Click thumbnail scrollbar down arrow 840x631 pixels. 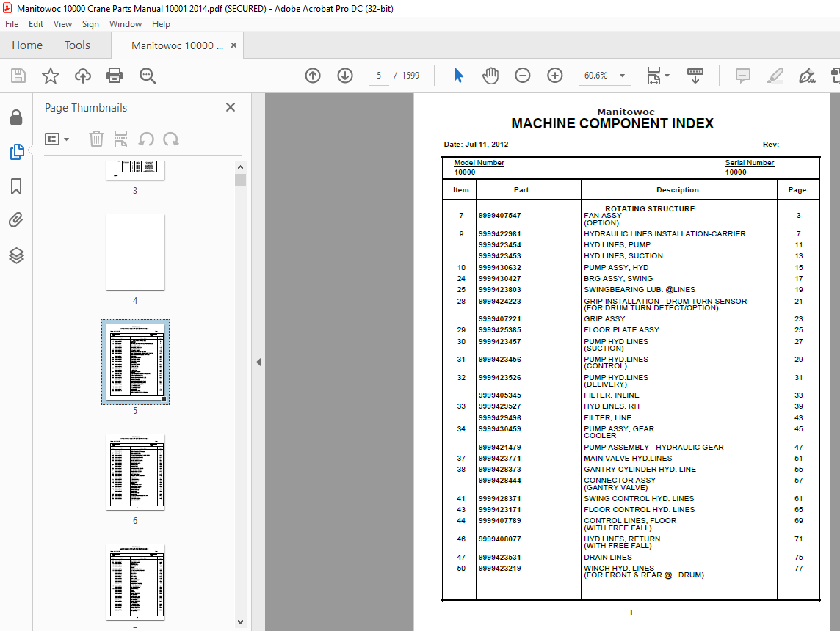tap(240, 622)
